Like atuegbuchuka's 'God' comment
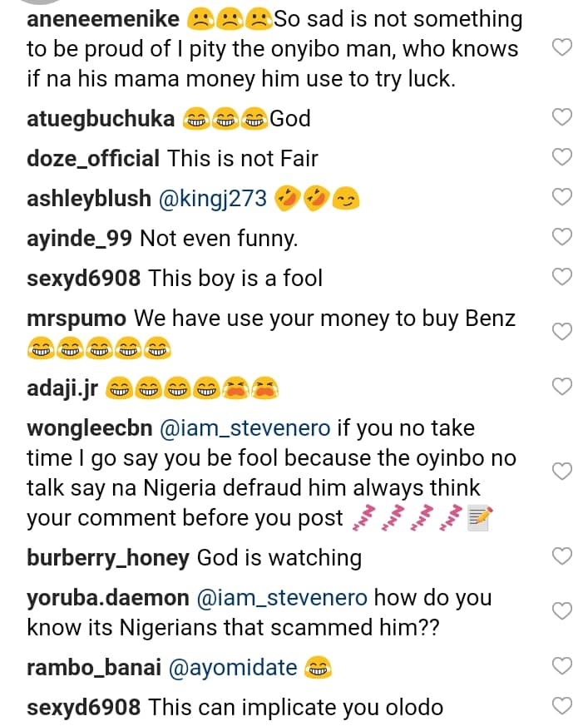Viewport: 588px width, 726px height. click(563, 118)
